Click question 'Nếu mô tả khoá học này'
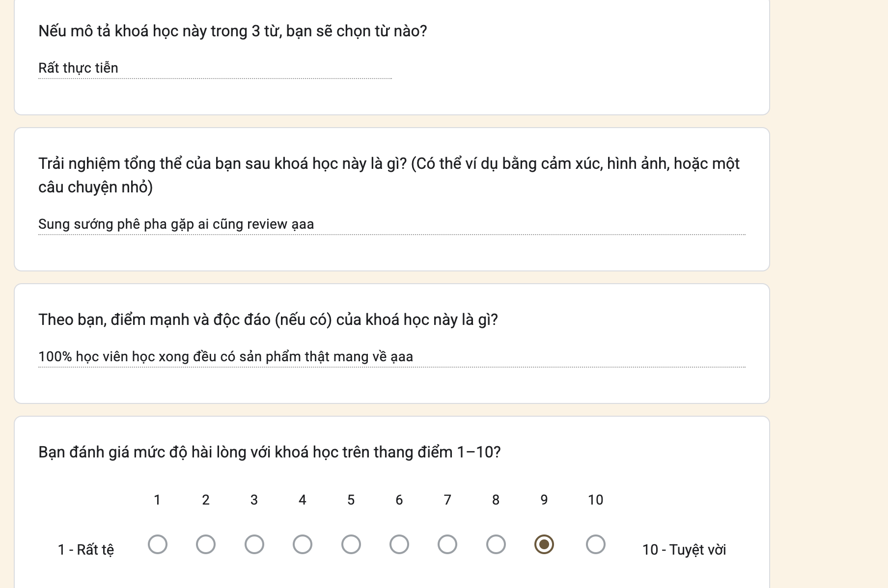Viewport: 888px width, 588px height. click(233, 31)
